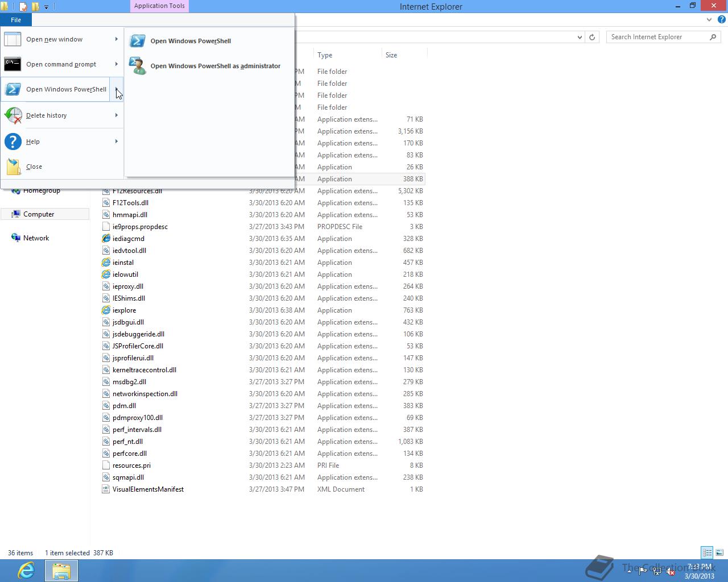Expand the ribbon with the chevron
Screen dimensions: 728x582
pos(709,19)
